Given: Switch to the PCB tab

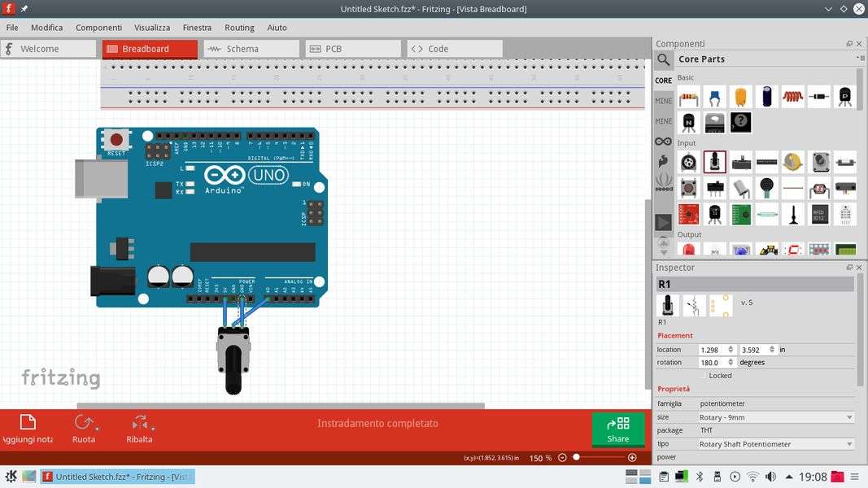Looking at the screenshot, I should pyautogui.click(x=353, y=49).
